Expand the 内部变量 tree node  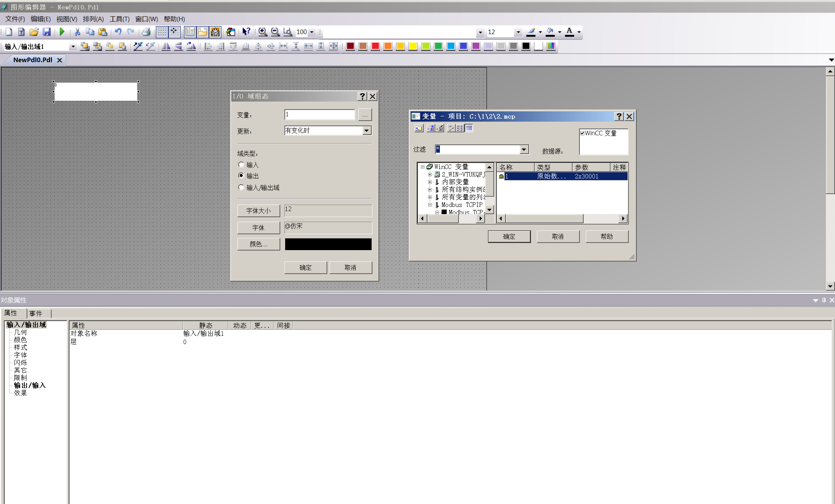[x=430, y=182]
